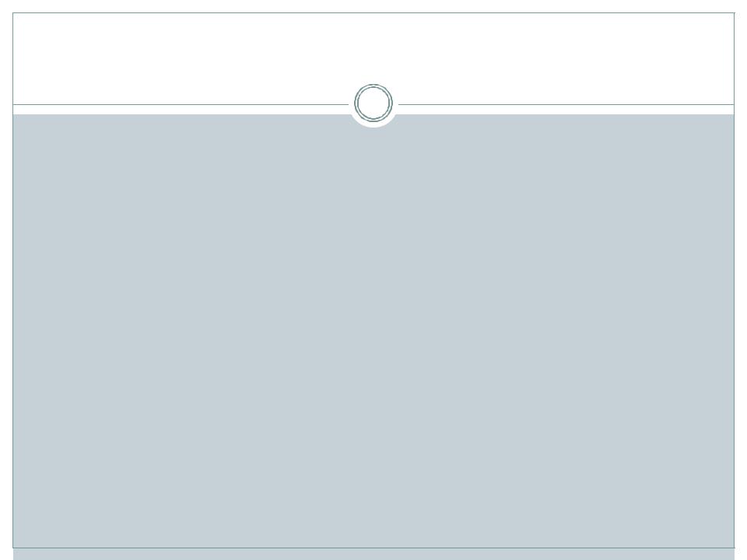The height and width of the screenshot is (560, 747).
Task: Click inside the center of the ring ornament
Action: (x=373, y=103)
